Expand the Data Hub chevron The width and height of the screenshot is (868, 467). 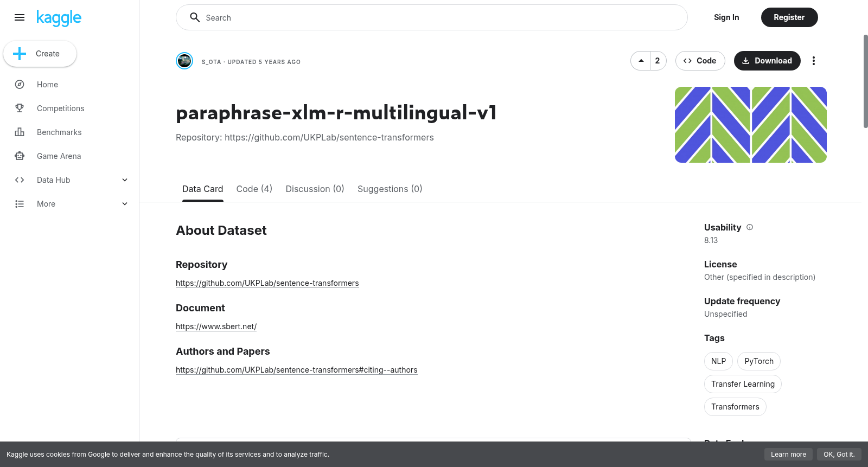coord(125,180)
